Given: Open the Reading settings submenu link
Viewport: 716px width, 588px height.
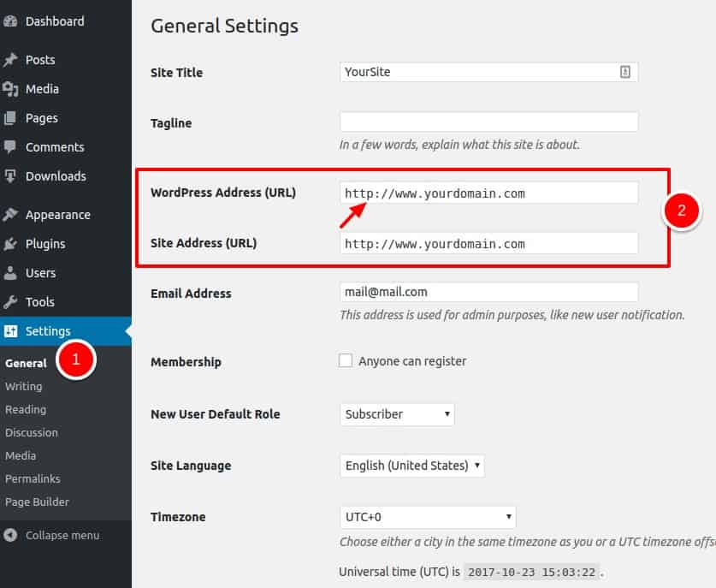Looking at the screenshot, I should coord(26,410).
